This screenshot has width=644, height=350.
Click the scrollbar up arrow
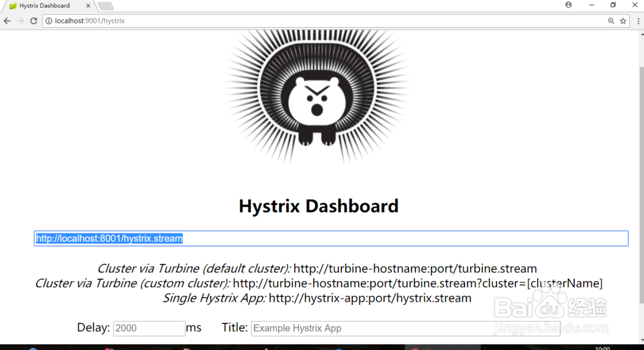641,35
